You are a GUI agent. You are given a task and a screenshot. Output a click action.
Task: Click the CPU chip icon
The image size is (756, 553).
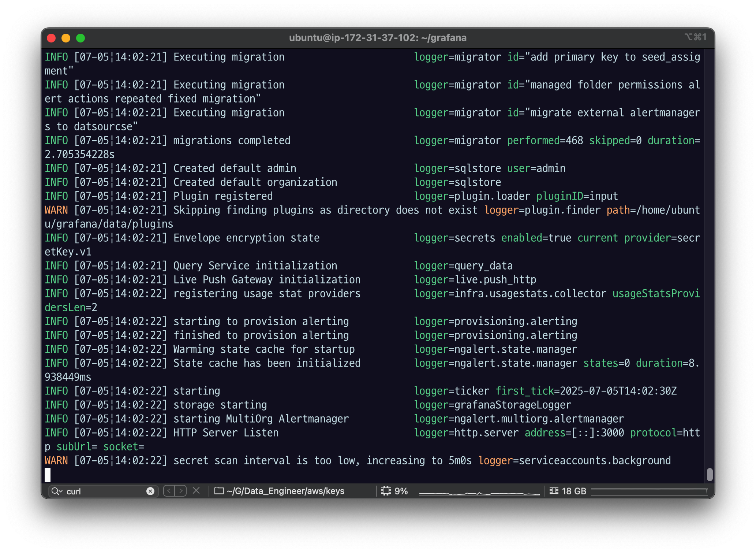[x=386, y=491]
